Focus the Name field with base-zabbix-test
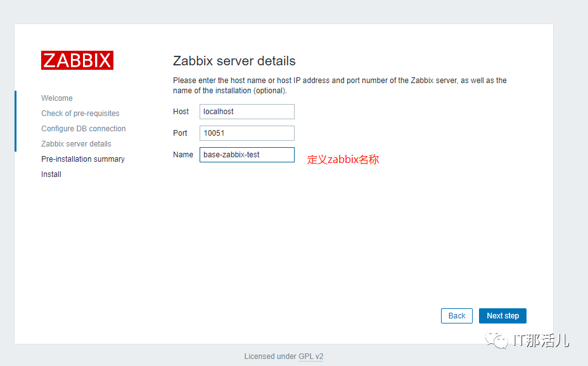This screenshot has height=366, width=588. [x=246, y=155]
